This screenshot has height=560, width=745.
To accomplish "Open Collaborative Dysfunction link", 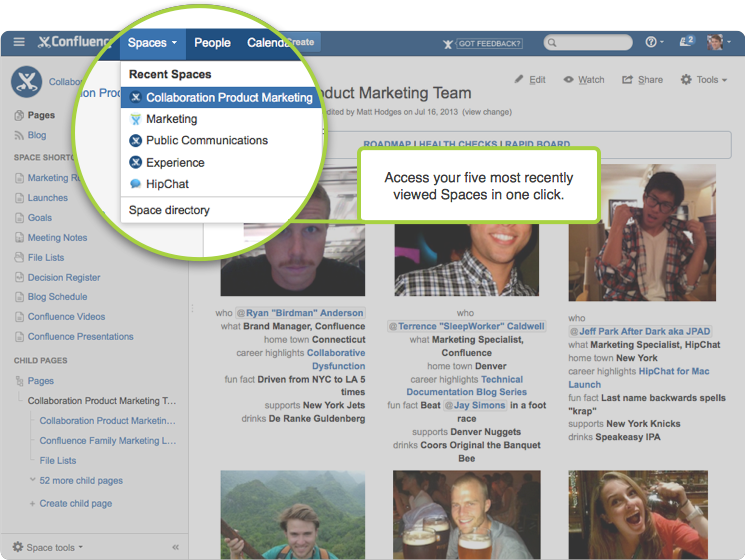I will tap(336, 360).
